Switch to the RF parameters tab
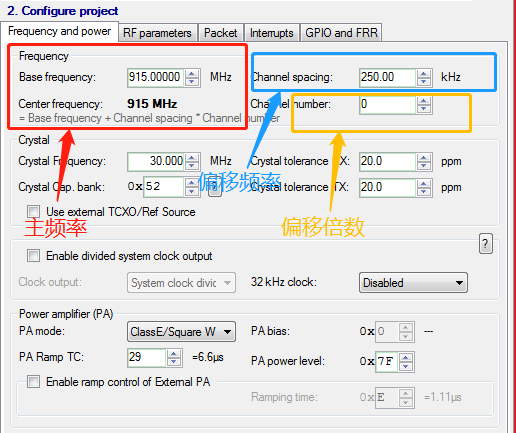 [158, 33]
